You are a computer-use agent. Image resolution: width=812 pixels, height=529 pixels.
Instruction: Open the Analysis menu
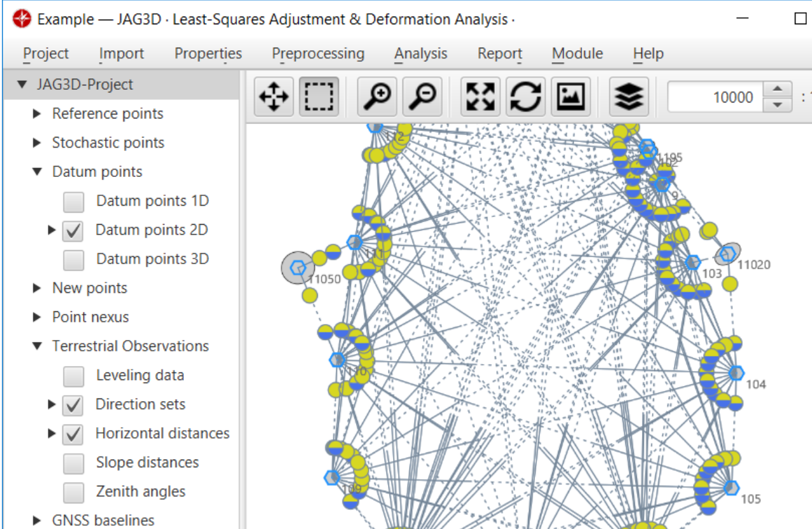[x=420, y=54]
